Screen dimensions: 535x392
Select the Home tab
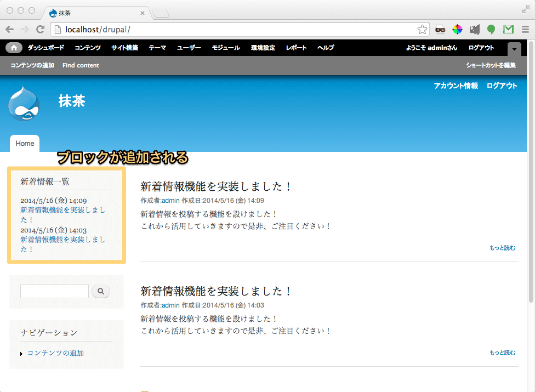[25, 143]
